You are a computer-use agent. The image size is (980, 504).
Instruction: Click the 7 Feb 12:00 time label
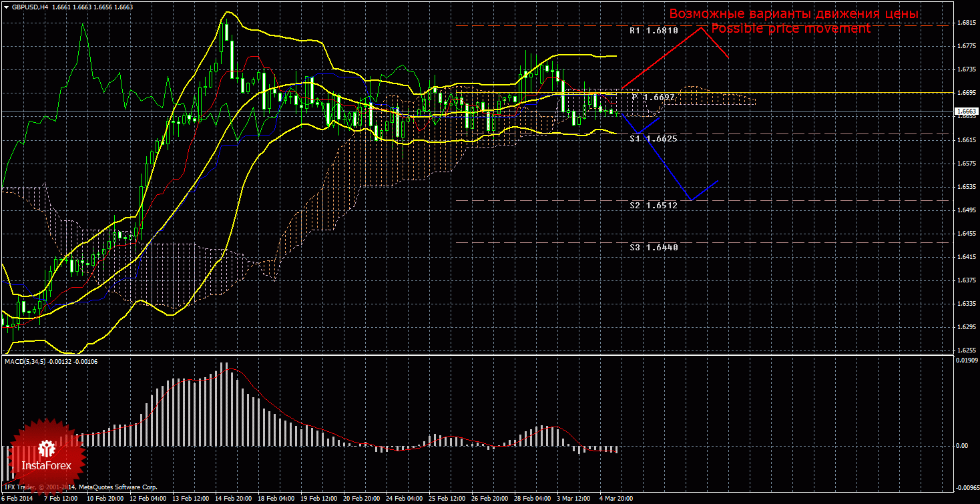(x=60, y=498)
